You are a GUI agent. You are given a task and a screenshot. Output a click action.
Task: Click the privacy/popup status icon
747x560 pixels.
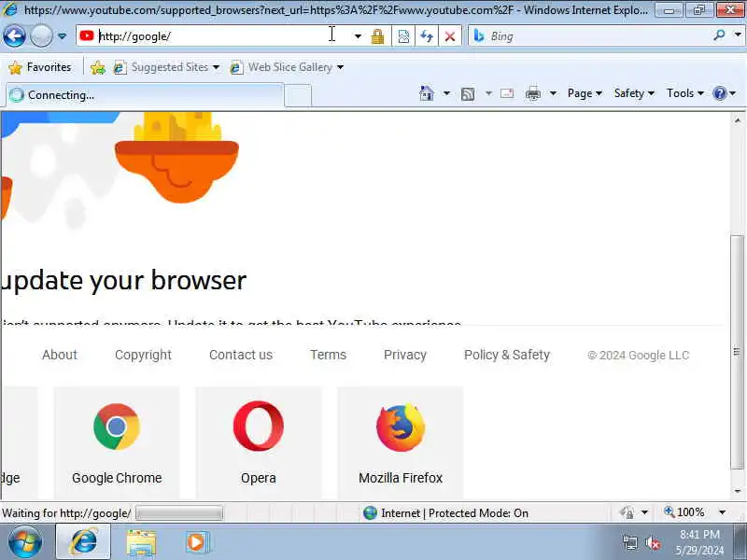point(627,512)
